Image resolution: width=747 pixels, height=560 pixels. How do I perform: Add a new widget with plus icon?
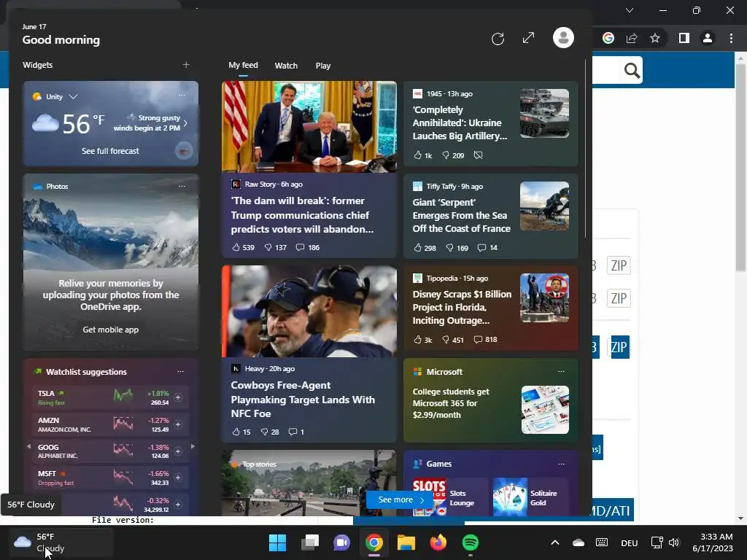click(x=186, y=65)
